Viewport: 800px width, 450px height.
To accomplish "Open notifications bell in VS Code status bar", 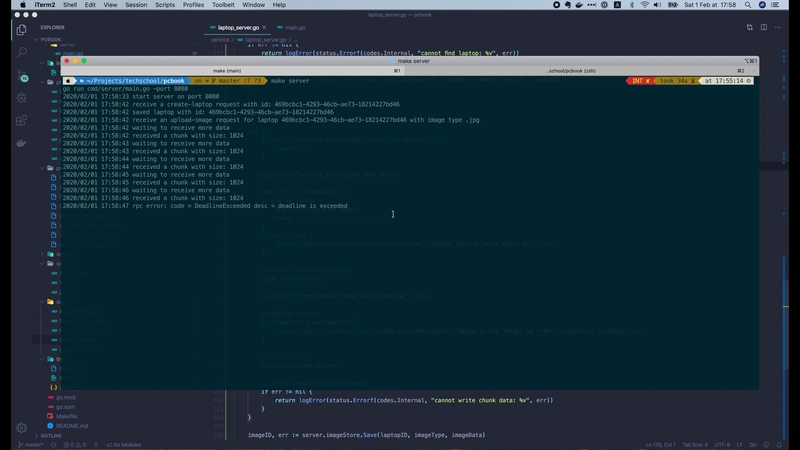I will coord(779,445).
